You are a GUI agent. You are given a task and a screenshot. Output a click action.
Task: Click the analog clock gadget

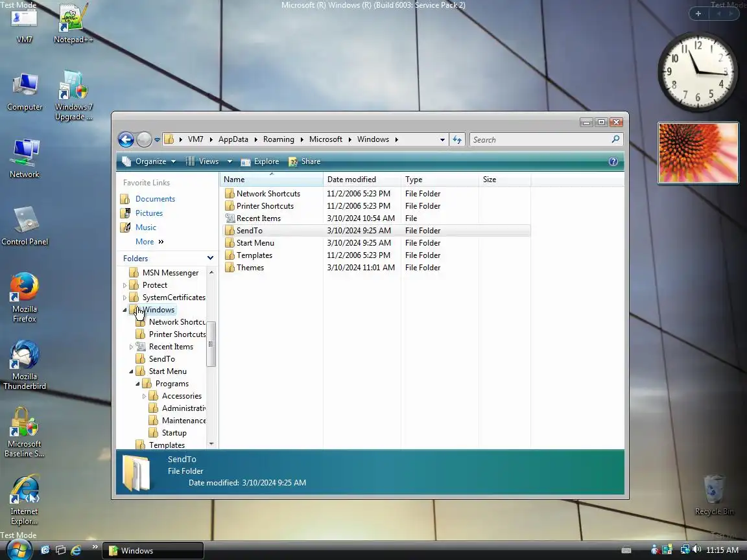click(x=698, y=72)
